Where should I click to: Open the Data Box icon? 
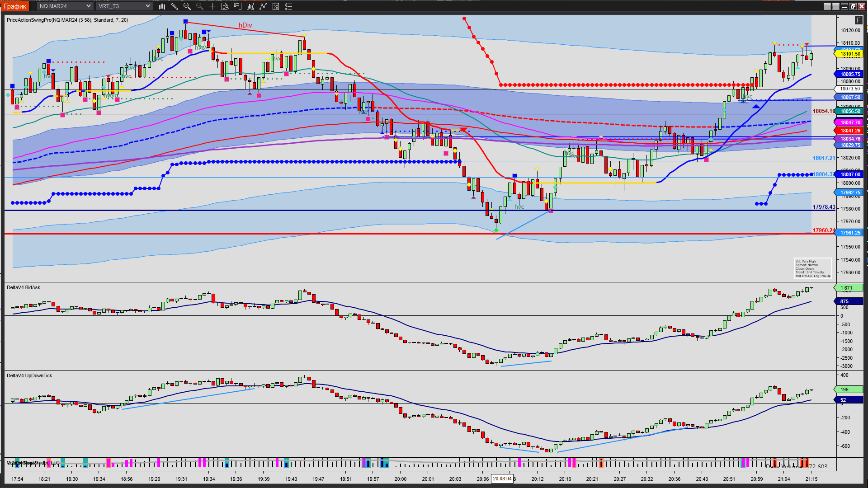tap(225, 6)
